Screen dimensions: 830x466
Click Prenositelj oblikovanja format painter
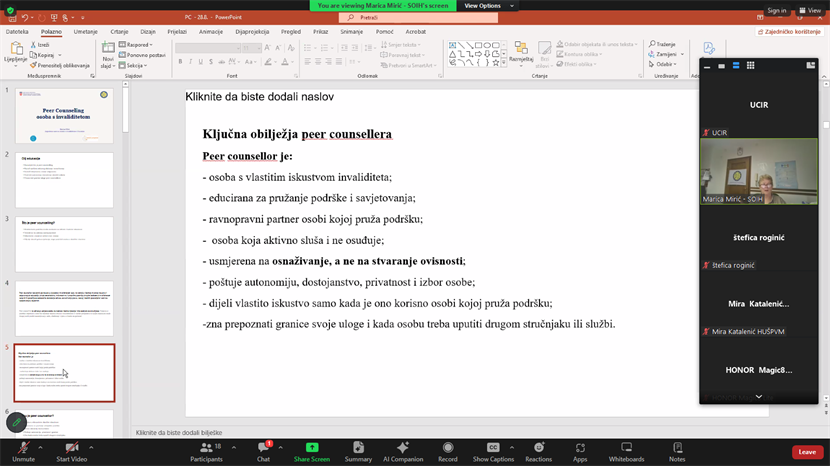click(60, 65)
